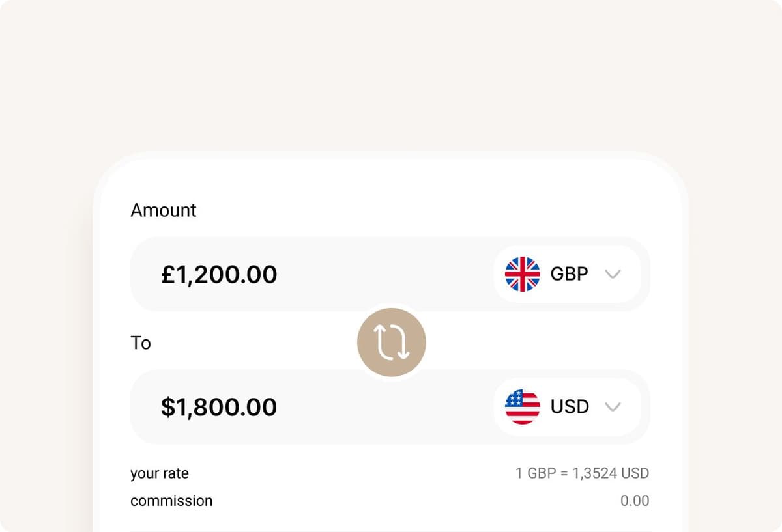Viewport: 782px width, 532px height.
Task: Click the flag inside the GBP selector
Action: click(x=521, y=273)
